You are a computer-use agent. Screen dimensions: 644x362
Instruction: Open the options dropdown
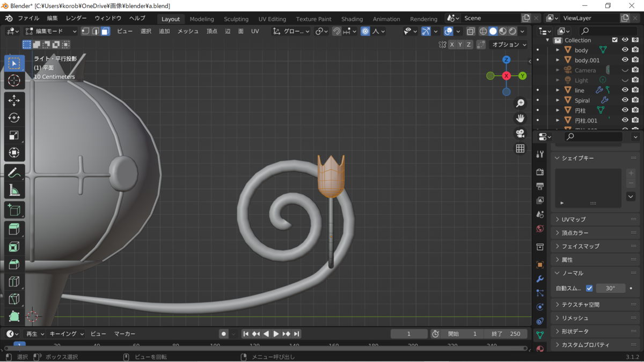point(509,45)
